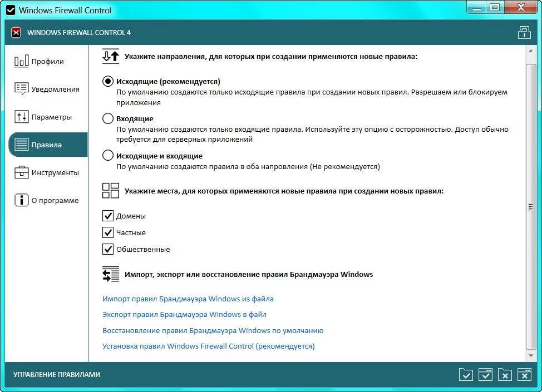Open the Профили section
542x392 pixels.
(x=48, y=61)
